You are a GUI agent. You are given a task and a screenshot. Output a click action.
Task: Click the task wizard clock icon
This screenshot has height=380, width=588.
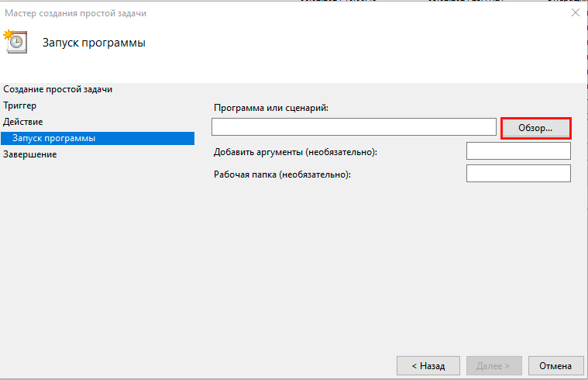15,42
